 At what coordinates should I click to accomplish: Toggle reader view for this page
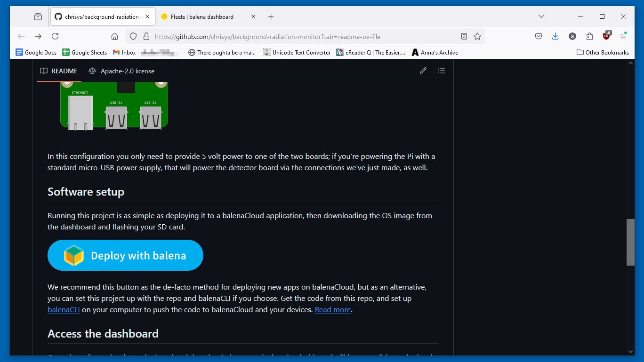tap(464, 36)
